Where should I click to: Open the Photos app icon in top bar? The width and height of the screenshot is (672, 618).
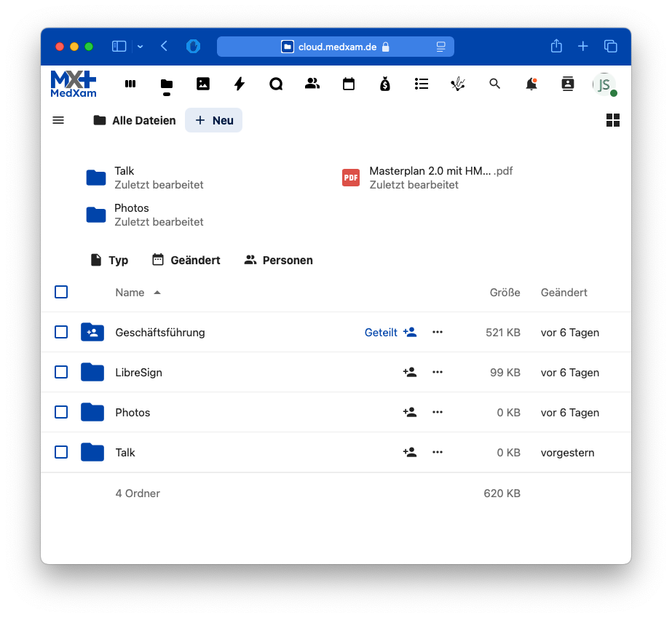click(203, 84)
